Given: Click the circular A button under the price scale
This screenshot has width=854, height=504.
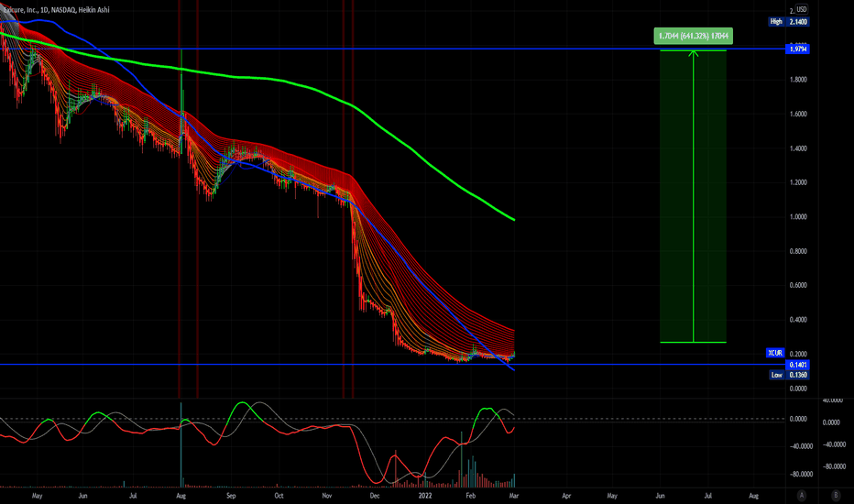Looking at the screenshot, I should (x=802, y=495).
